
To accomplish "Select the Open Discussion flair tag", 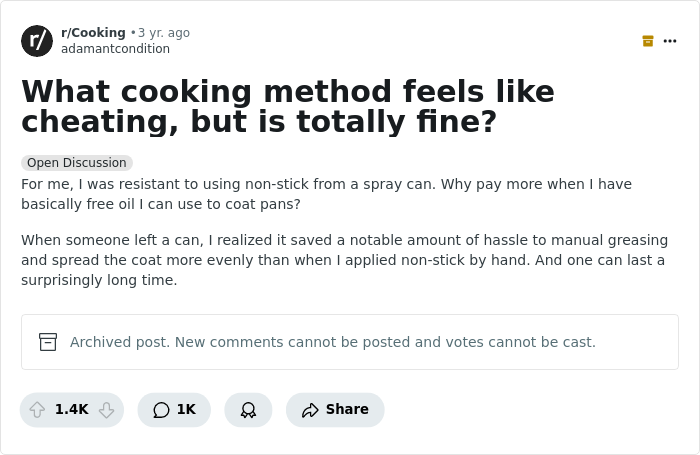I will pyautogui.click(x=77, y=163).
